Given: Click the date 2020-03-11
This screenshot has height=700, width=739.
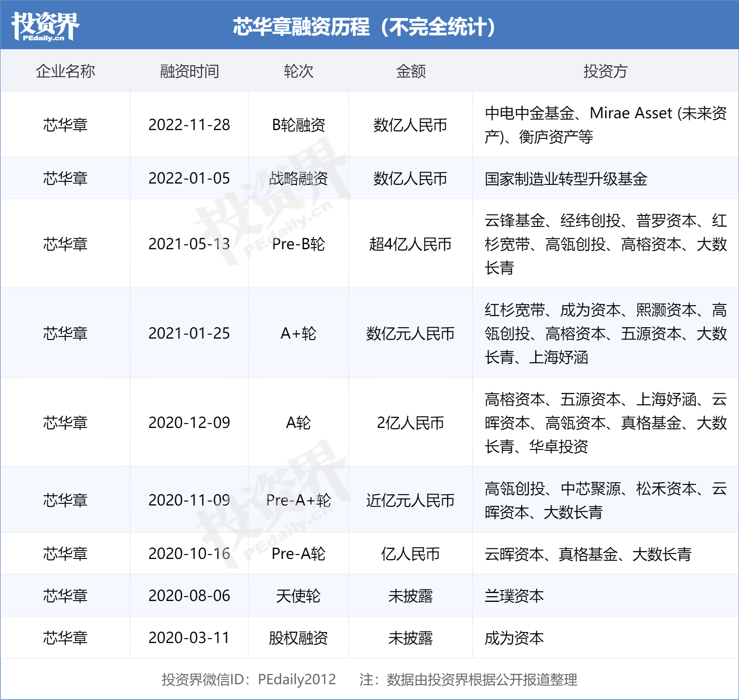Looking at the screenshot, I should pos(189,638).
